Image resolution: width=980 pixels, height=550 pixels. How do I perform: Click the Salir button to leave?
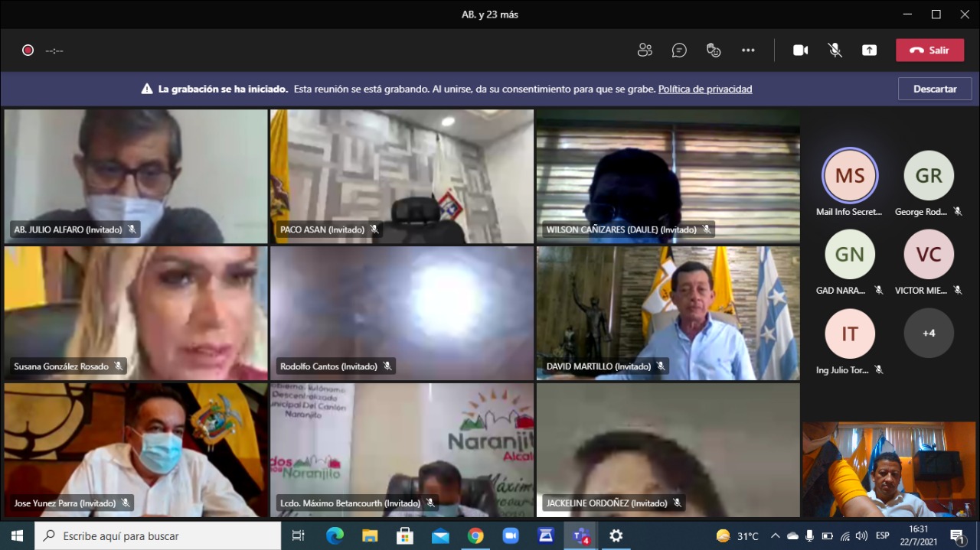929,50
